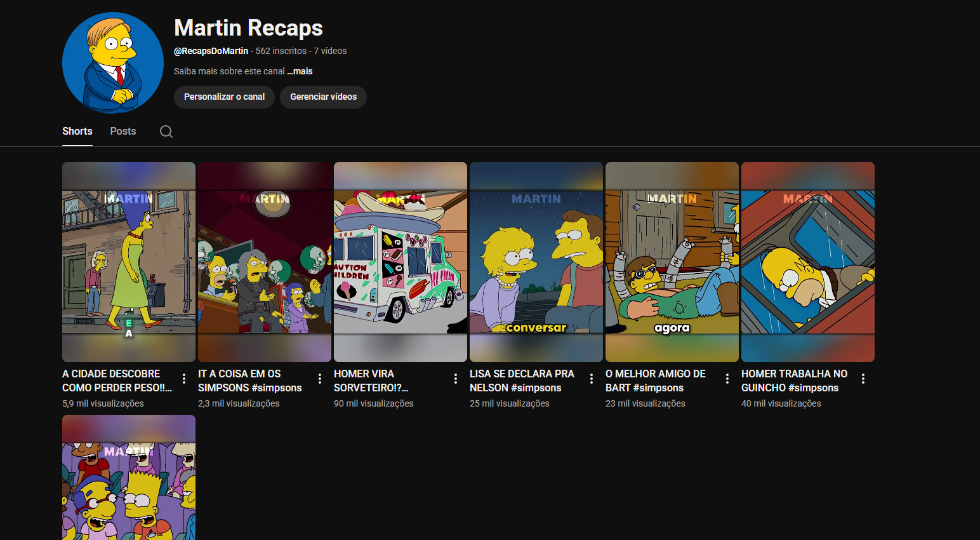Expand channel description with ...mais
This screenshot has height=540, width=980.
coord(300,71)
